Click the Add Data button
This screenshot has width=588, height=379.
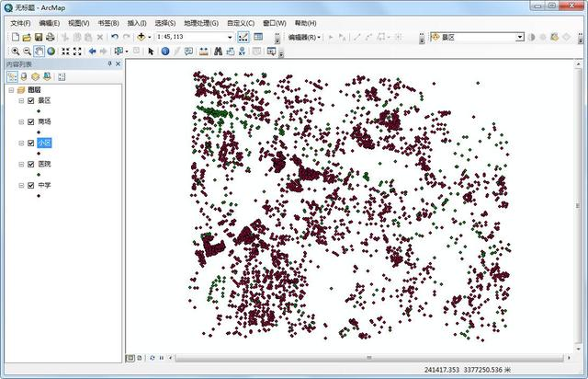[x=141, y=37]
